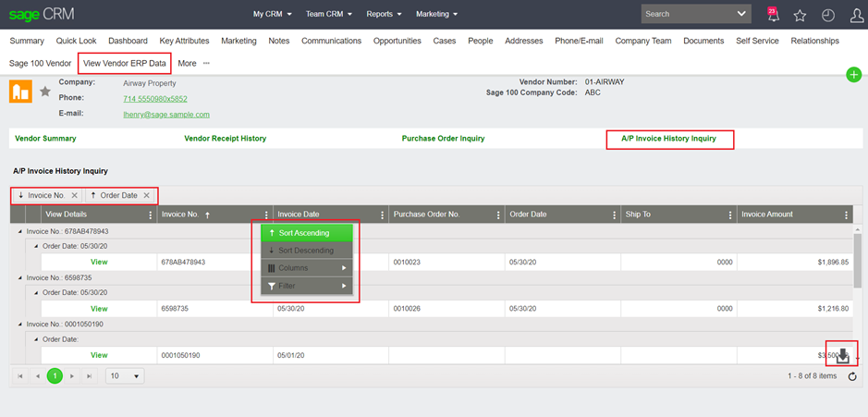Open the Marketing top menu
868x417 pixels.
(436, 15)
